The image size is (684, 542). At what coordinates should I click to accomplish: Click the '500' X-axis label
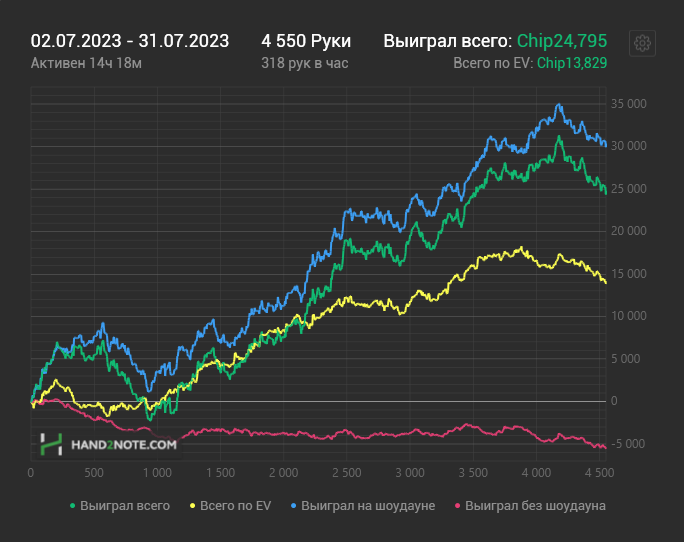pos(94,473)
